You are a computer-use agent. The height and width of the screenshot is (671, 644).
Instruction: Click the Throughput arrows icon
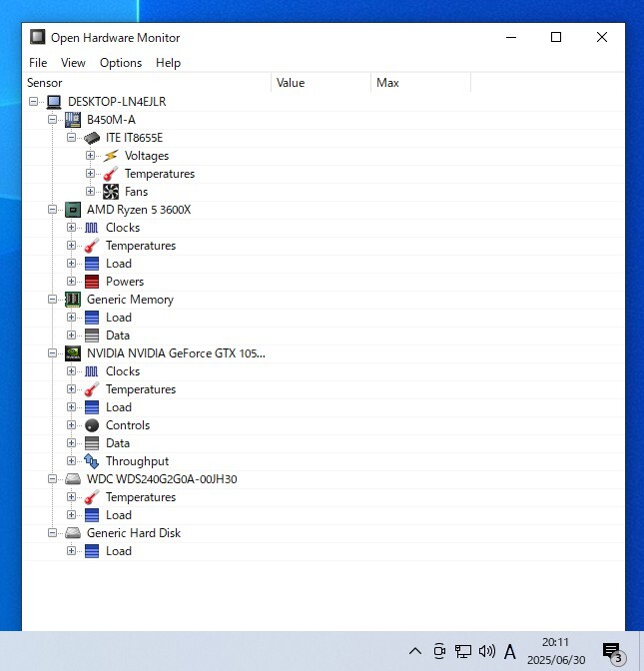click(x=92, y=461)
